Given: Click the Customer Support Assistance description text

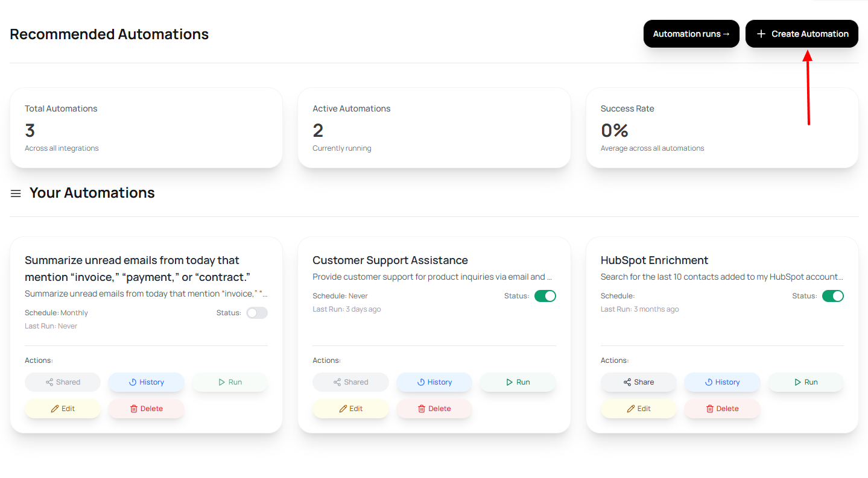Looking at the screenshot, I should tap(432, 277).
